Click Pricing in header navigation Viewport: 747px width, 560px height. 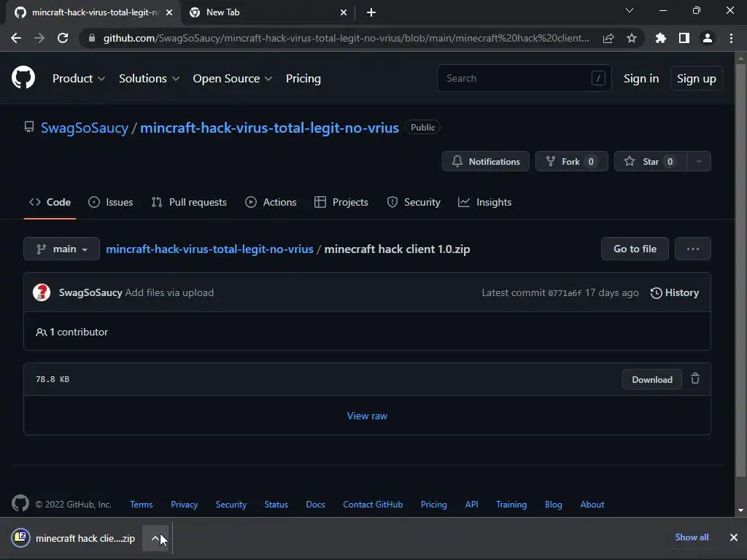pos(303,79)
